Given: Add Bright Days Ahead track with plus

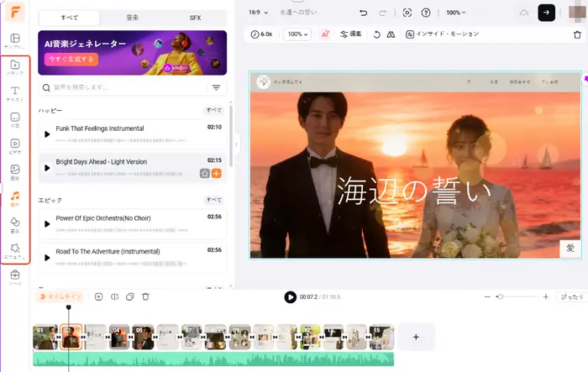Looking at the screenshot, I should tap(217, 173).
